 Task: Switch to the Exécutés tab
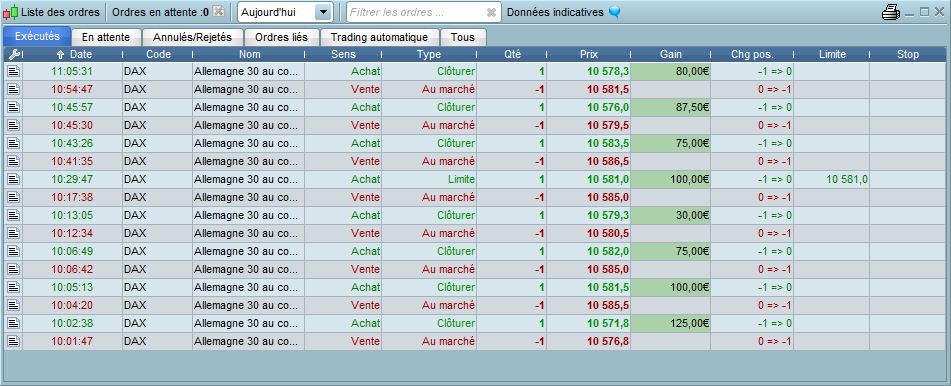(37, 36)
